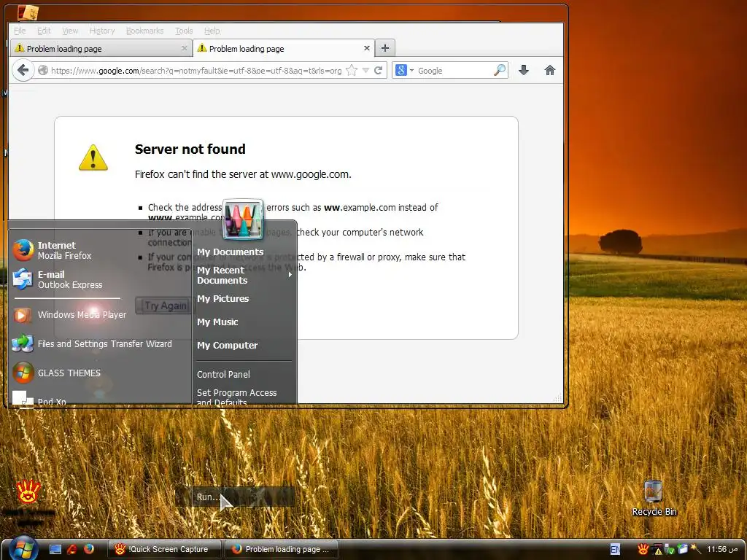Viewport: 747px width, 560px height.
Task: Bookmark this page with the star icon
Action: (x=352, y=71)
